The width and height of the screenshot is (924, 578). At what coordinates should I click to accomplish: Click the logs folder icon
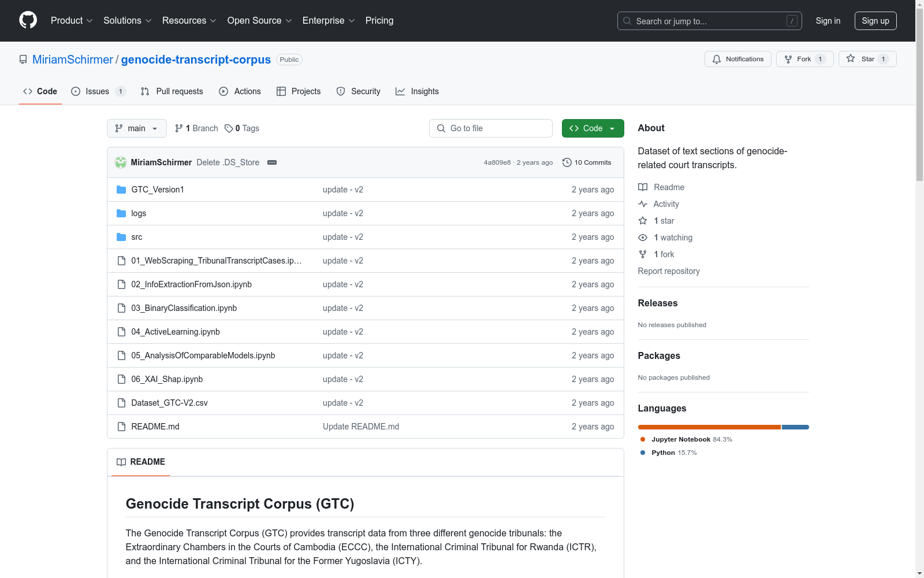121,213
